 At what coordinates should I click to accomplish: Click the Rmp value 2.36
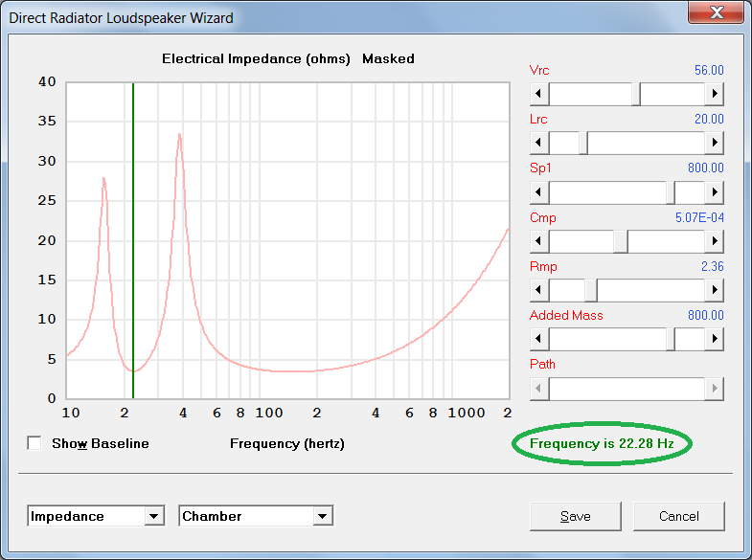(712, 266)
